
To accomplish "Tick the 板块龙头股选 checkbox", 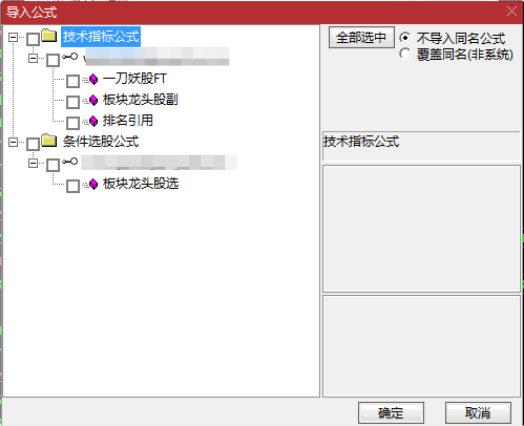I will click(x=73, y=186).
